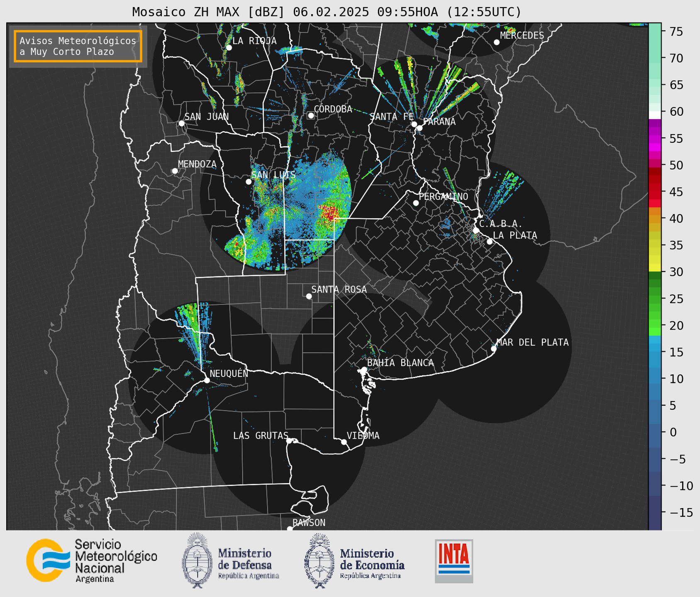
Task: Click the San Luis city marker
Action: (x=249, y=182)
